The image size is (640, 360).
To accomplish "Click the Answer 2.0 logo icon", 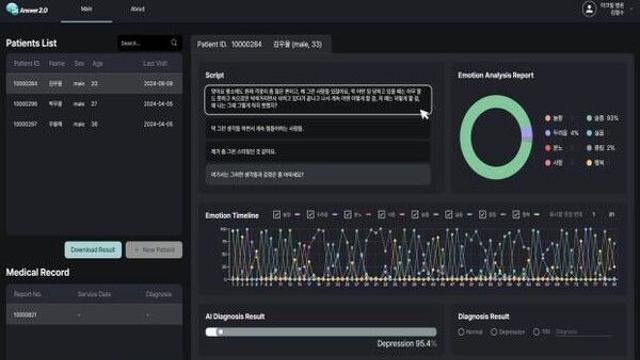I will point(13,9).
